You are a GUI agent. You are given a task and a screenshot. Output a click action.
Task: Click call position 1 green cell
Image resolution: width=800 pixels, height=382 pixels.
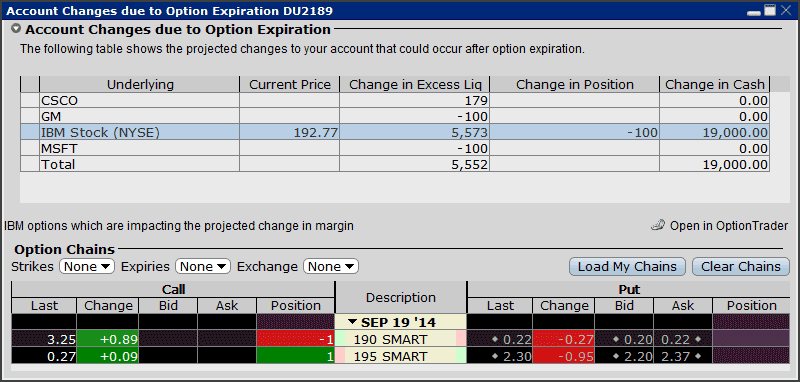(x=295, y=356)
